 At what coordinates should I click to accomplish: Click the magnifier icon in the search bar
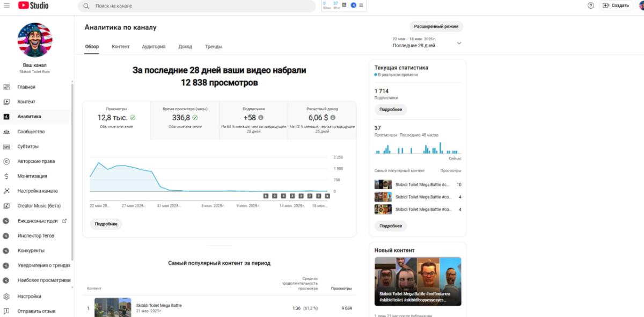(86, 6)
